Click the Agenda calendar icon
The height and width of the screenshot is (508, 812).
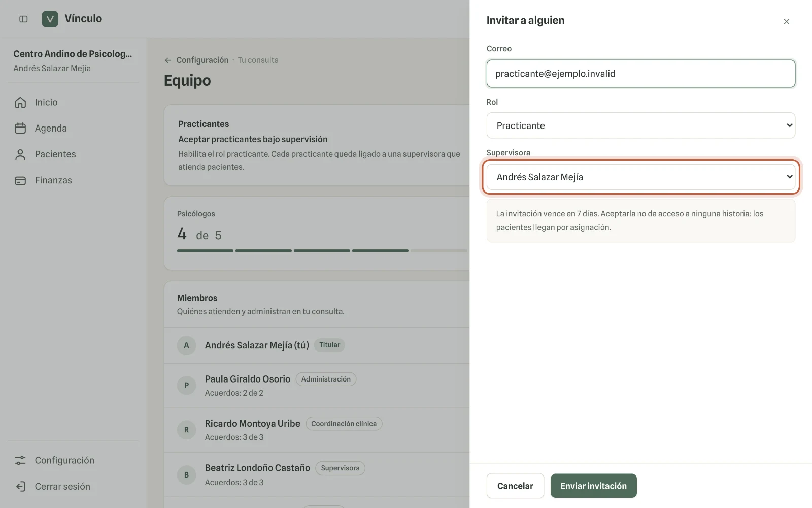[20, 129]
